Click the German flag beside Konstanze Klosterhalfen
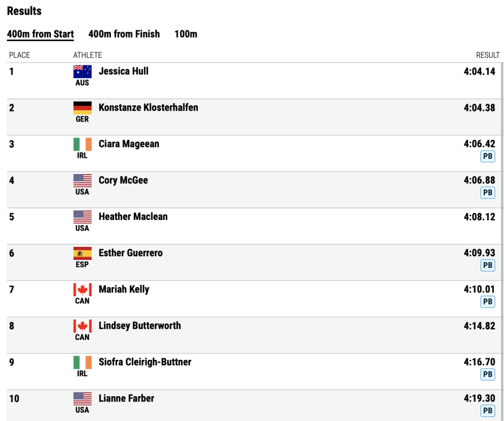 tap(82, 108)
